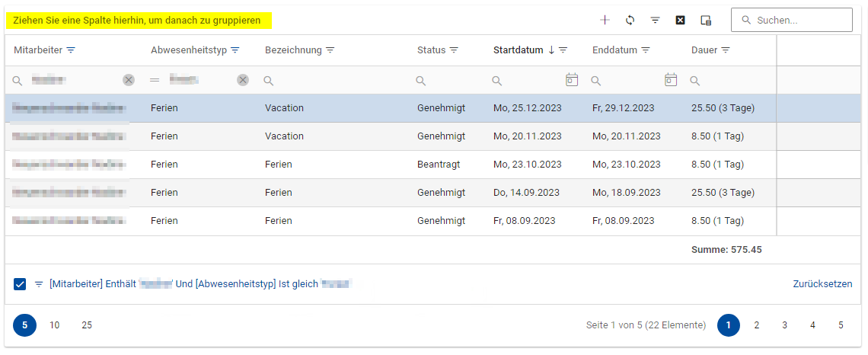Viewport: 868px width, 355px height.
Task: Clear the Abwesenheitstyp filter value
Action: [243, 80]
